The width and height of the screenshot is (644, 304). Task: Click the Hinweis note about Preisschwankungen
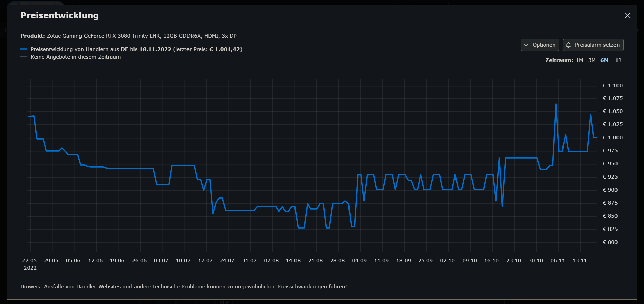tap(184, 286)
